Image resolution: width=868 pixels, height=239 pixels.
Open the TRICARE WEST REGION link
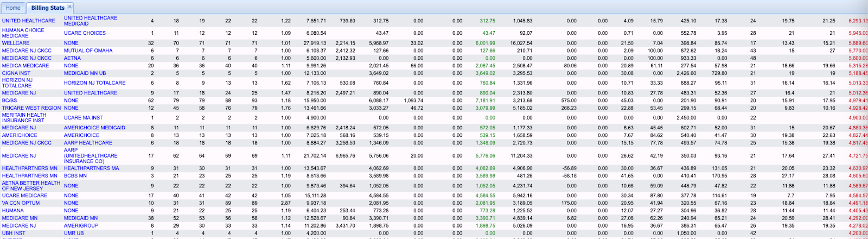(31, 108)
